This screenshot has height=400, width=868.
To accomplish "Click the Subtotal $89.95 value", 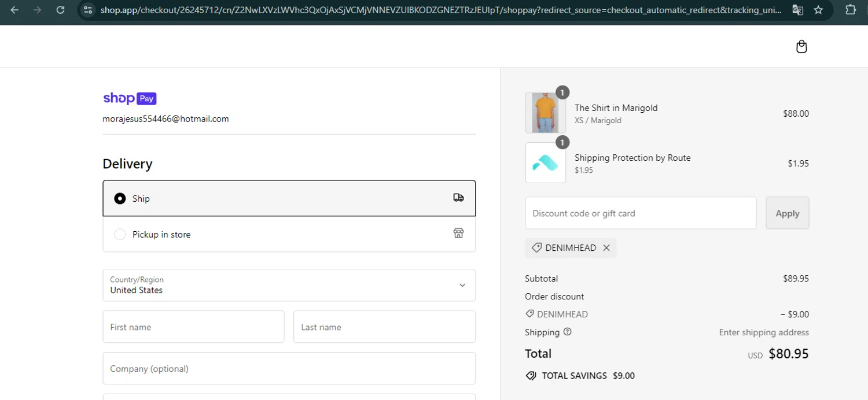I will coord(796,279).
